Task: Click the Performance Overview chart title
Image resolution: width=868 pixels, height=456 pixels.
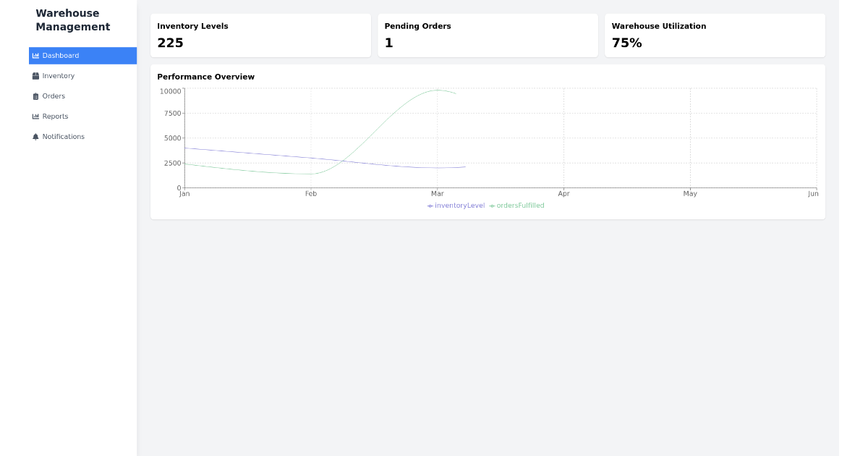Action: coord(206,77)
